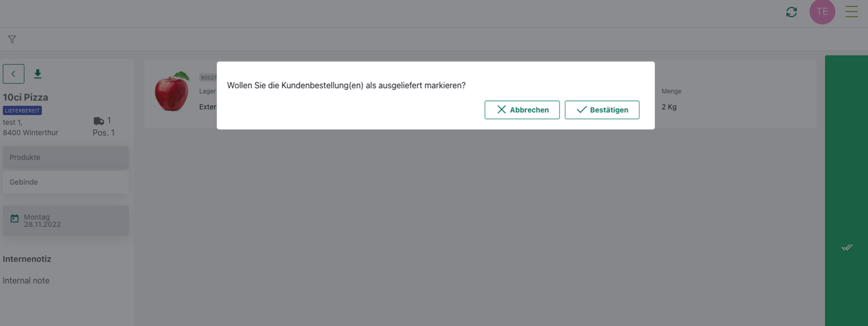Click the 8400 Winterthur address text
868x326 pixels.
tap(30, 133)
